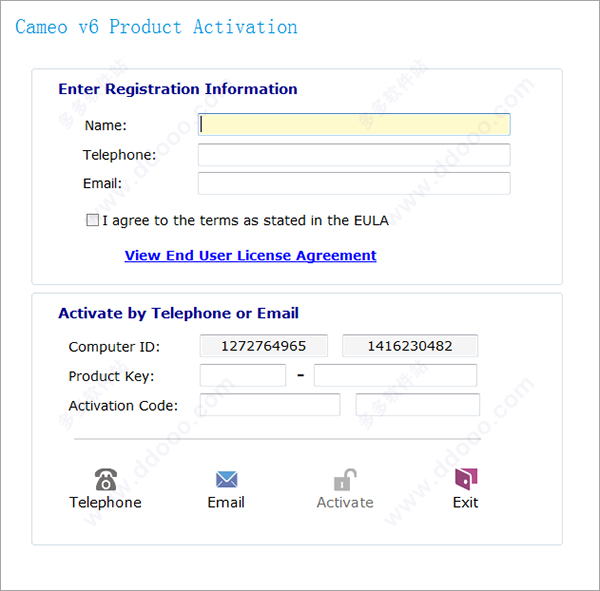Click the Exit button label
The width and height of the screenshot is (600, 591).
(x=465, y=502)
